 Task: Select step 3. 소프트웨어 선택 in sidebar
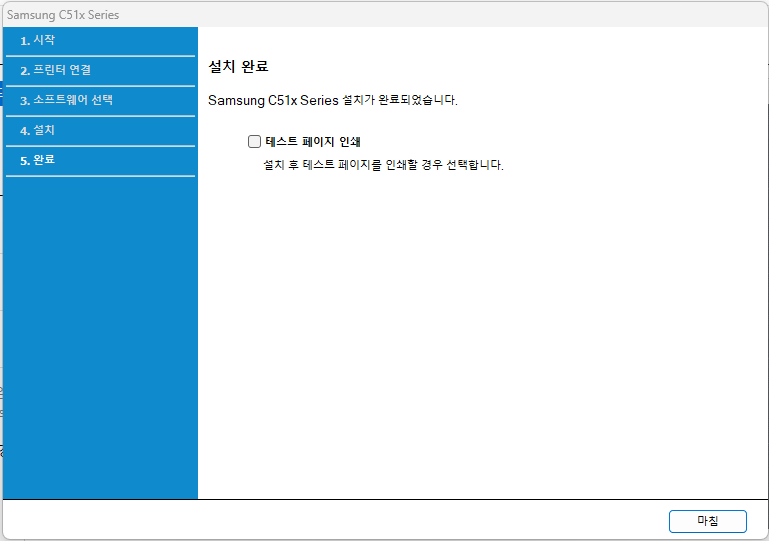tap(100, 101)
